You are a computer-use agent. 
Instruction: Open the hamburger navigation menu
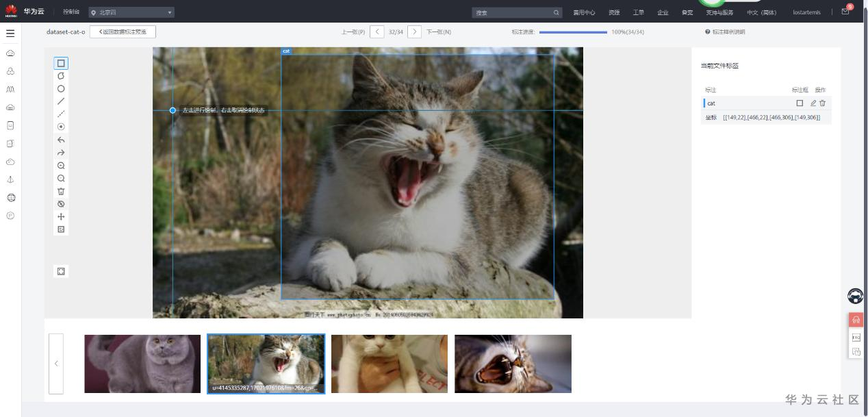point(10,33)
